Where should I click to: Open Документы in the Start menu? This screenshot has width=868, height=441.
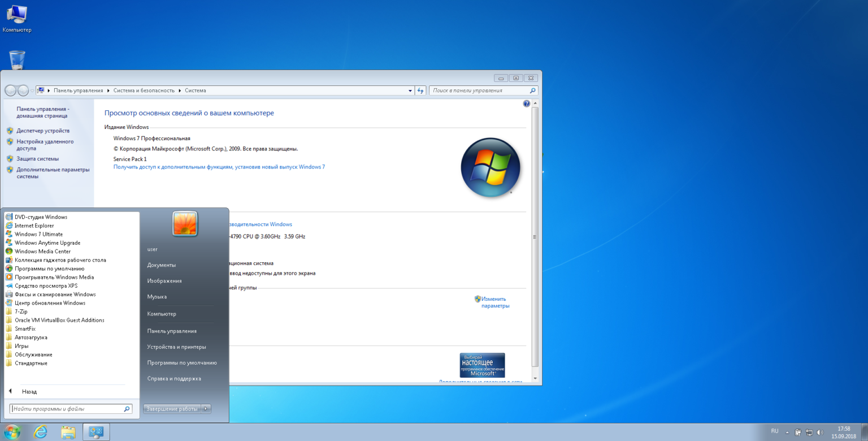point(162,265)
